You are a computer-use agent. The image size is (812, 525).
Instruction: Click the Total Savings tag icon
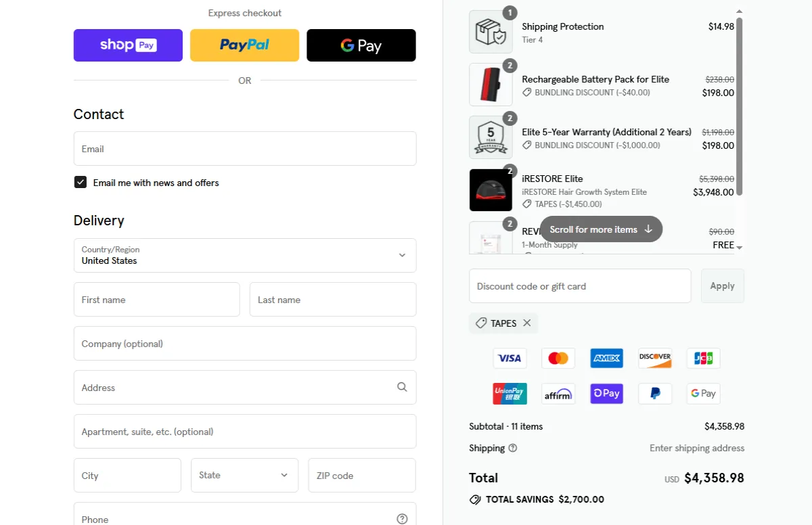[x=475, y=500]
